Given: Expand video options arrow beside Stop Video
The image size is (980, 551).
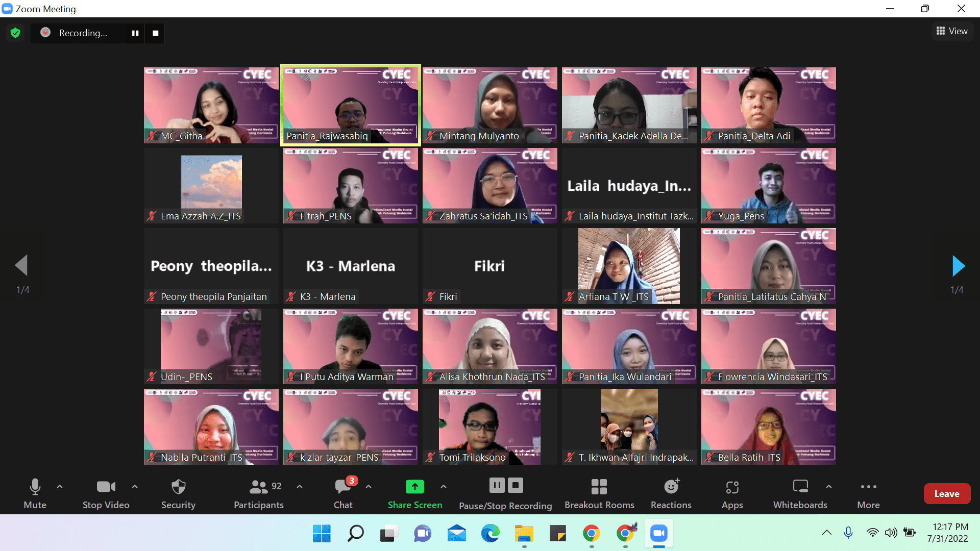Looking at the screenshot, I should tap(135, 487).
